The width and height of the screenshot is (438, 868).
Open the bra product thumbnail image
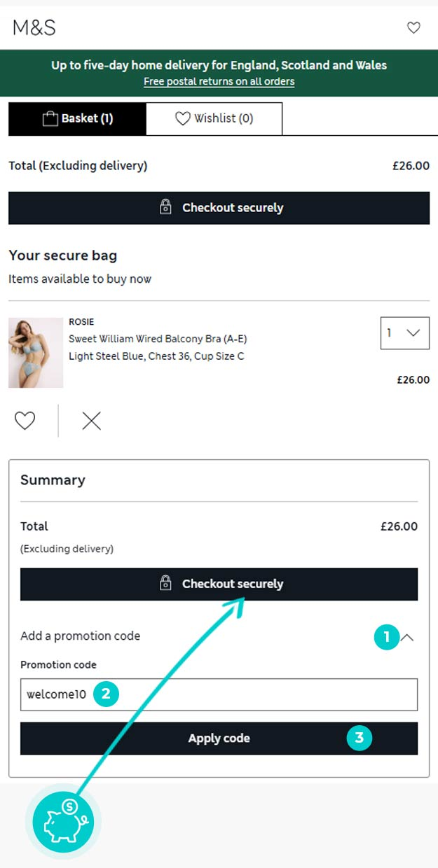[36, 353]
